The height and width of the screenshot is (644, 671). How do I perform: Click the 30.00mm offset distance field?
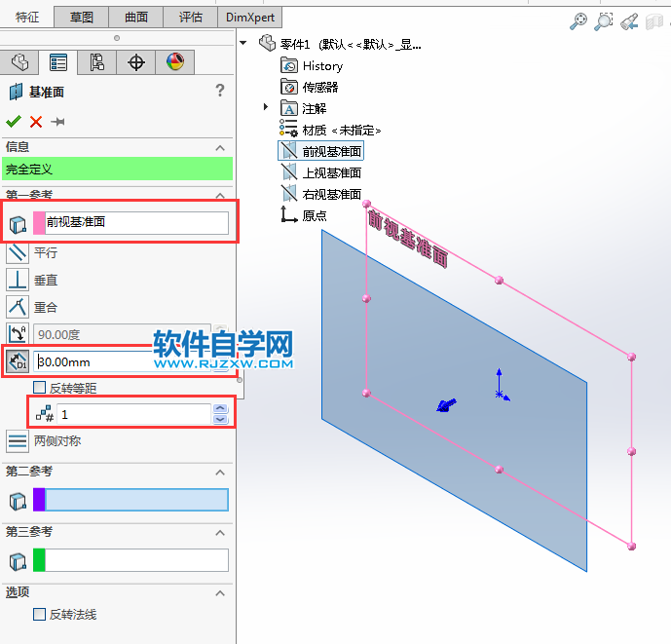coord(124,362)
